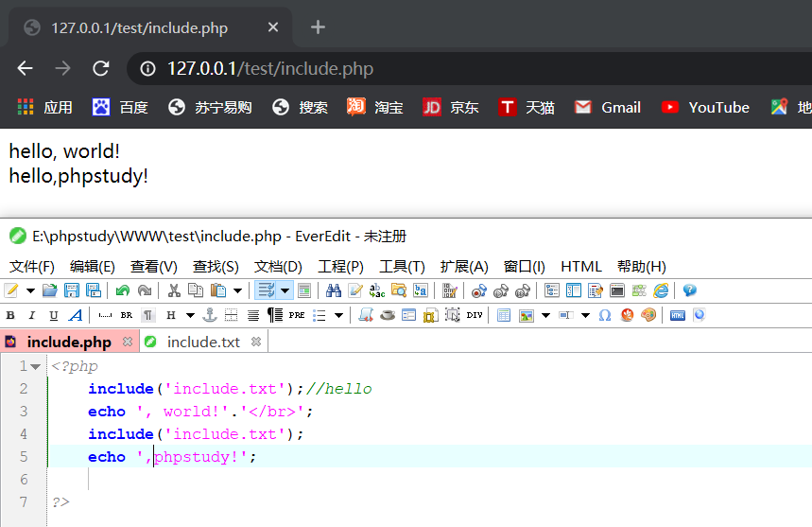Image resolution: width=812 pixels, height=527 pixels.
Task: Go back in browser history
Action: 25,68
